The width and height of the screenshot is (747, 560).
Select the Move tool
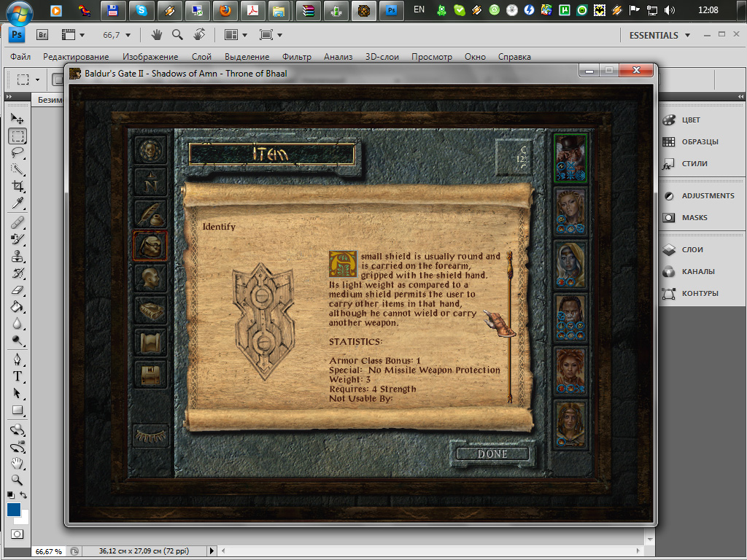coord(18,119)
